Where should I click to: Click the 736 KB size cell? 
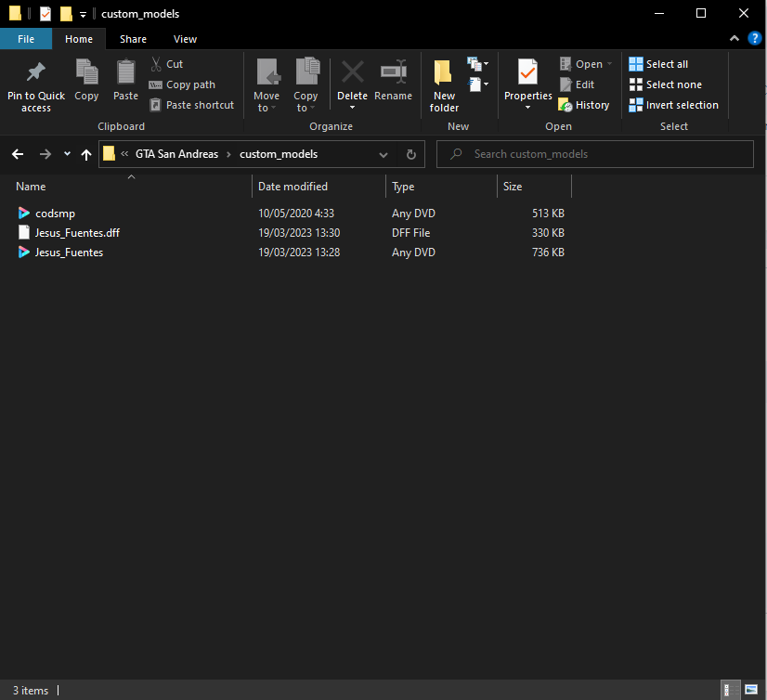coord(548,253)
